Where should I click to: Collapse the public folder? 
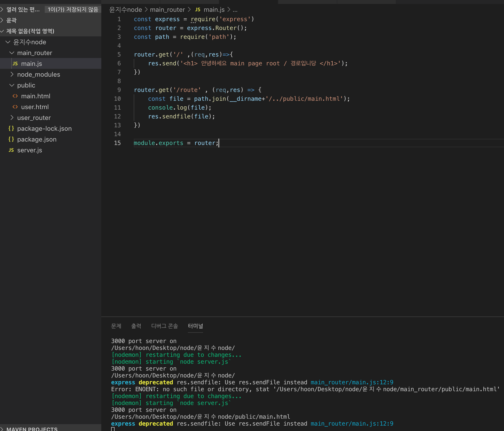[x=12, y=85]
